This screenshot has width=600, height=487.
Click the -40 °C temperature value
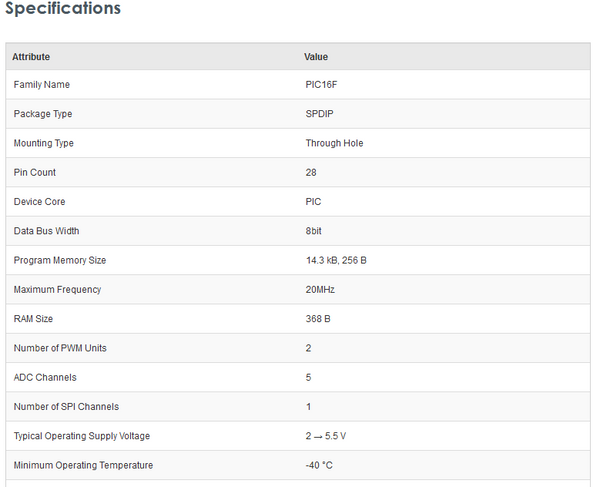[x=319, y=465]
